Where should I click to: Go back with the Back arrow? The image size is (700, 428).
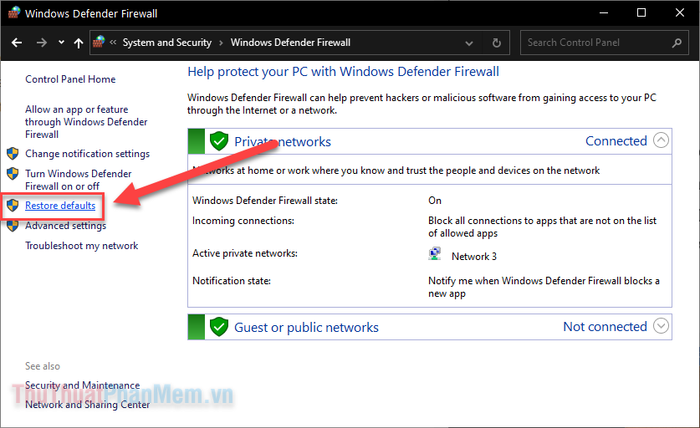coord(17,43)
